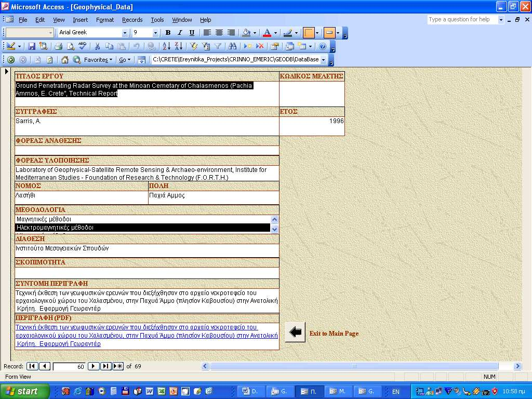Cut the selection with the scissors icon
This screenshot has width=532, height=399.
pos(97,46)
